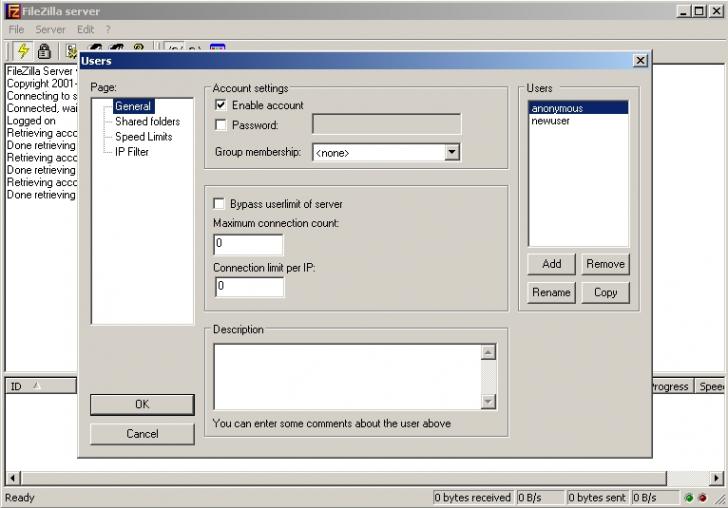Uncheck the Enable account checkbox
Screen dimensions: 728x508
click(x=221, y=105)
